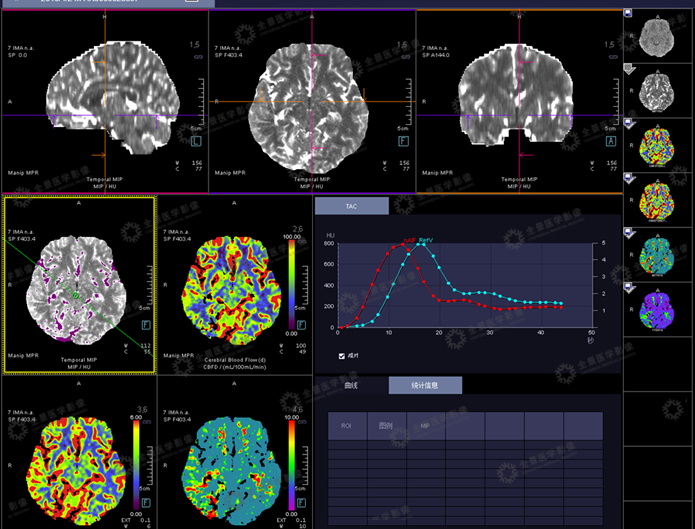Screen dimensions: 695x529
Task: Click the ROI column header in statistics table
Action: pyautogui.click(x=346, y=426)
